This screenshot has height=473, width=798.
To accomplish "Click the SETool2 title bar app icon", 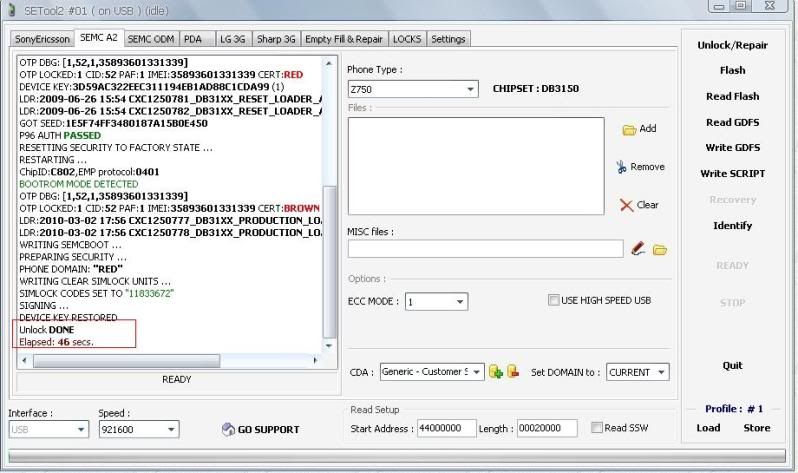I will pos(12,10).
